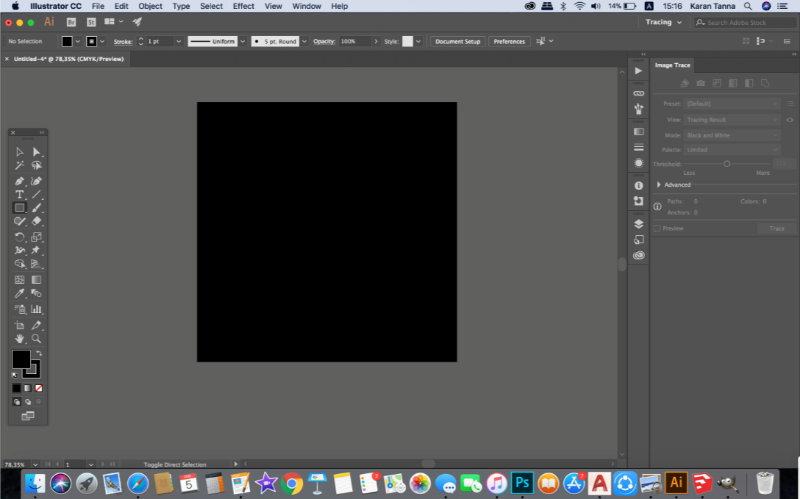Open the Select menu
Viewport: 800px width, 499px height.
(x=211, y=6)
